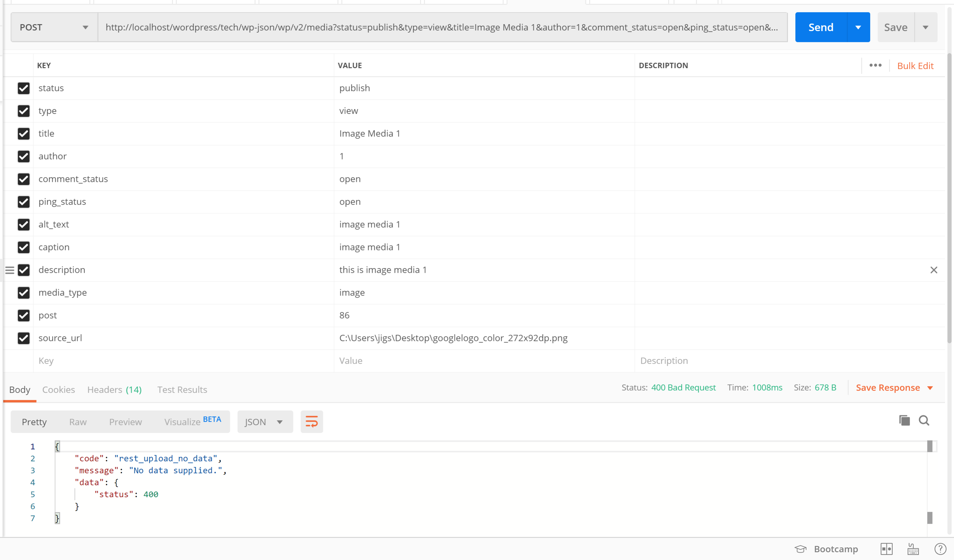
Task: Select the Raw response view tab
Action: pos(78,422)
